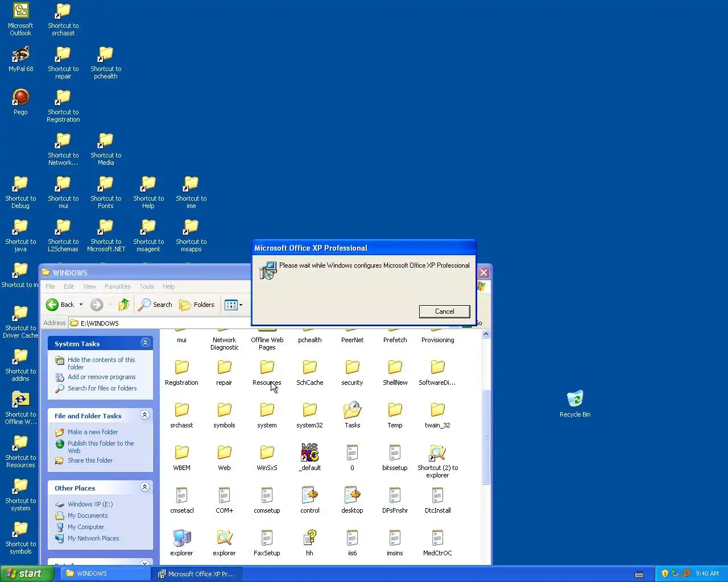Collapse the File and Folder Tasks panel
Viewport: 728px width, 582px height.
click(x=145, y=415)
